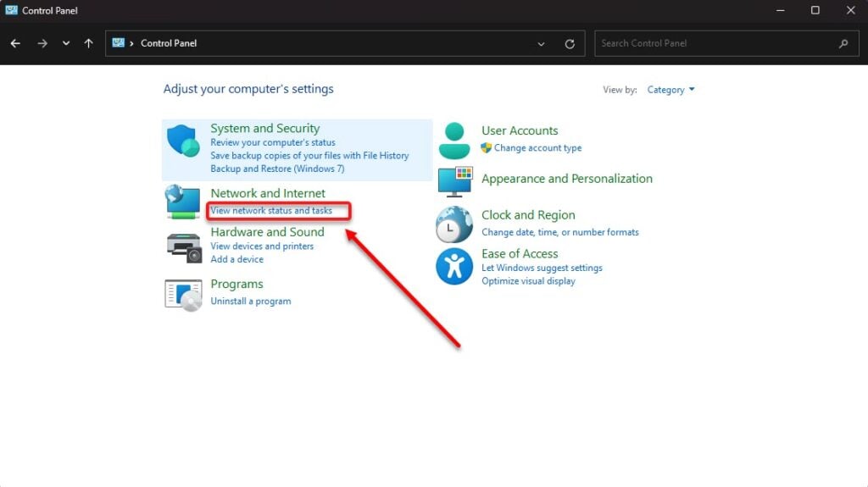Go up one folder level
Image resolution: width=868 pixels, height=487 pixels.
89,44
